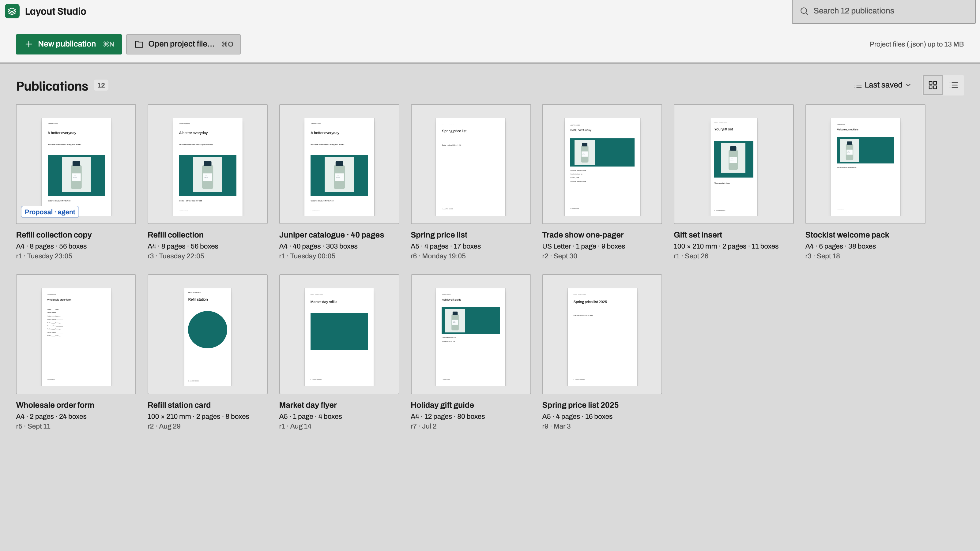Click the Layout Studio logo icon
Viewport: 980px width, 551px height.
click(x=12, y=11)
